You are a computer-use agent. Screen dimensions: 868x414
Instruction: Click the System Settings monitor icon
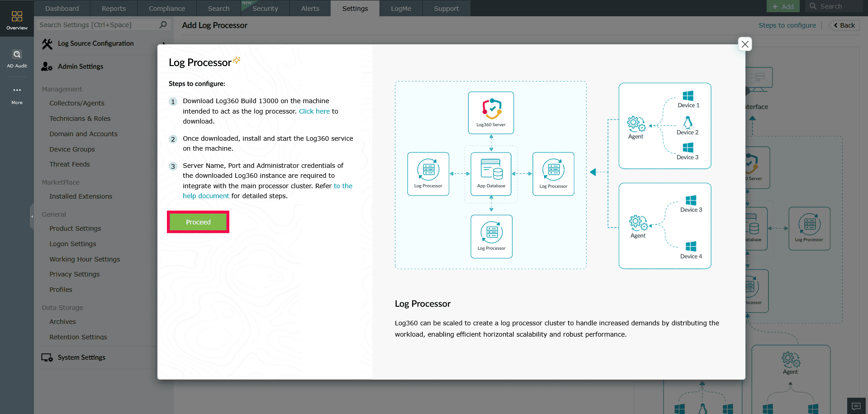coord(47,357)
